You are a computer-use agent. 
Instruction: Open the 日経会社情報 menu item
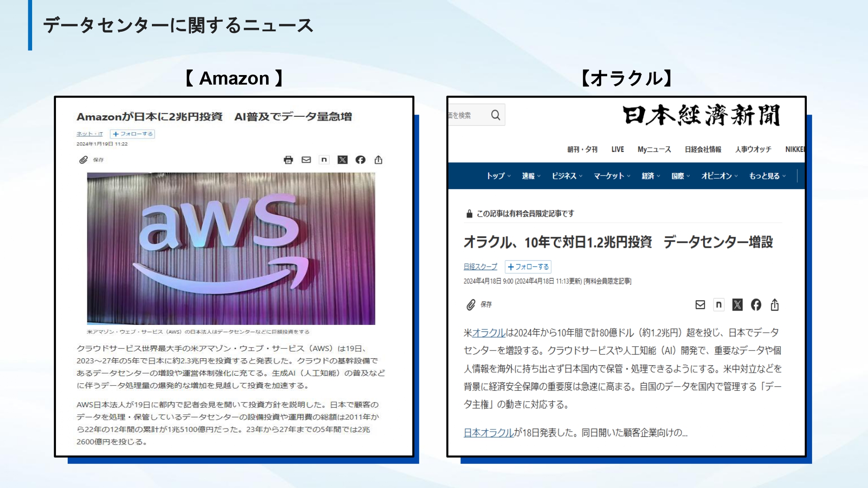click(703, 149)
